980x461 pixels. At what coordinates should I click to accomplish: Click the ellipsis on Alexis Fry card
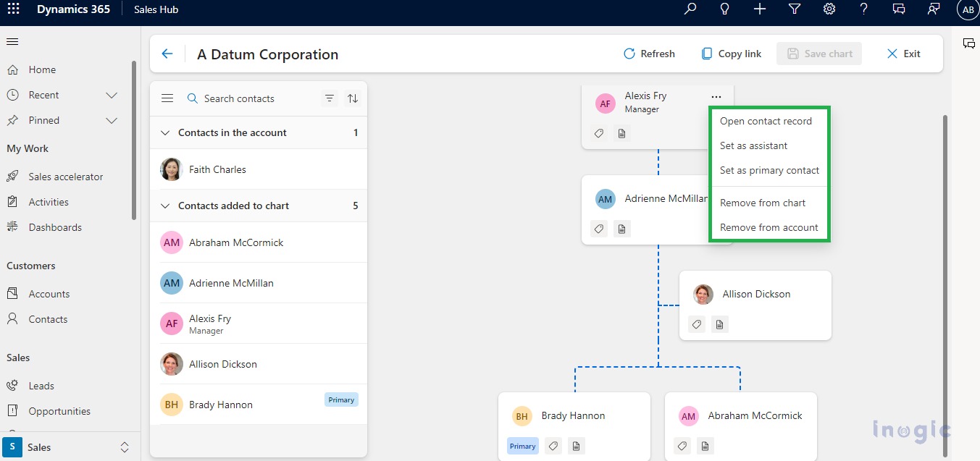pos(716,97)
